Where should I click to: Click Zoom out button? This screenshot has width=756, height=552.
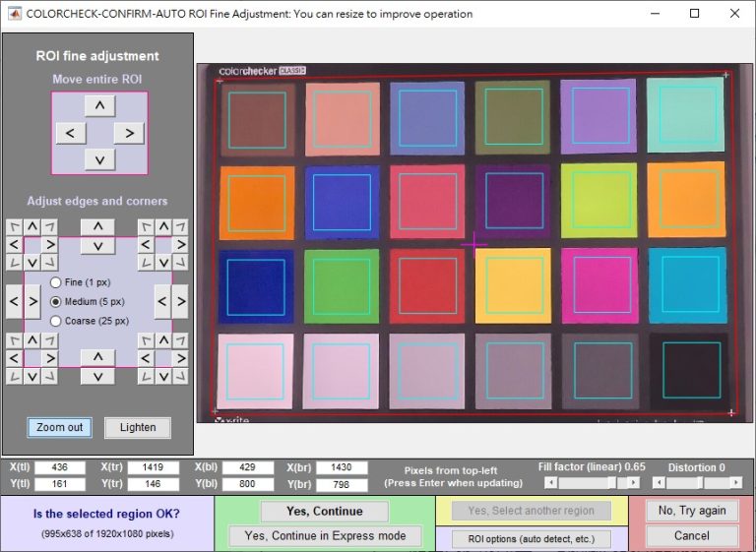click(60, 428)
